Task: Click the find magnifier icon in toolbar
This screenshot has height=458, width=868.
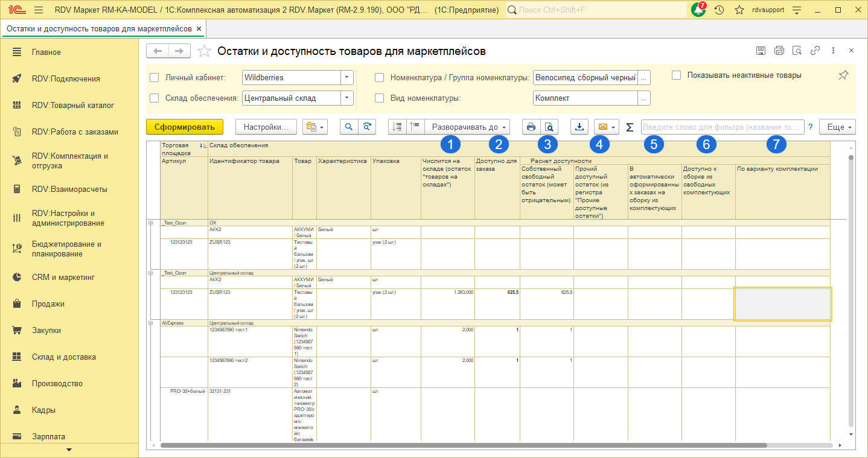Action: [349, 127]
